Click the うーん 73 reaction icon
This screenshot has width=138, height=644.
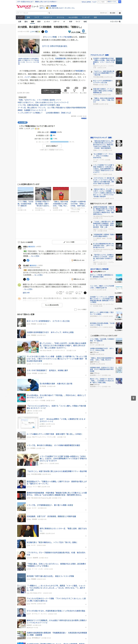77,292
